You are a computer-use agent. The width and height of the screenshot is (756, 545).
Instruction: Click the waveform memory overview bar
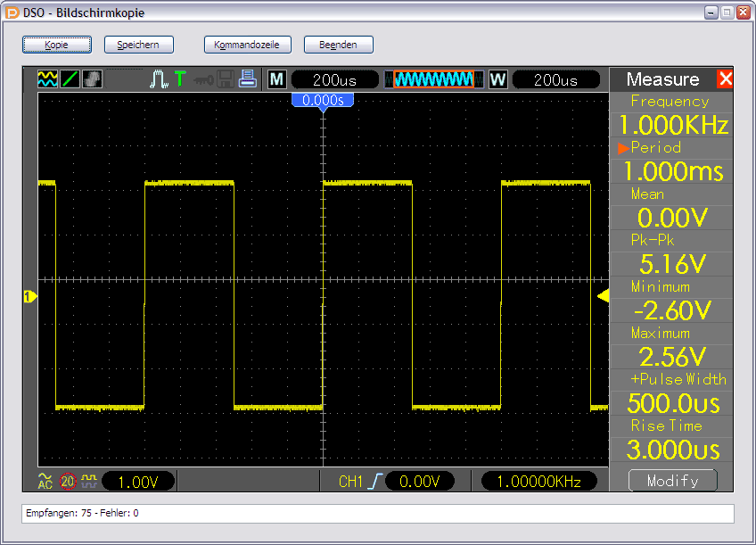(434, 79)
